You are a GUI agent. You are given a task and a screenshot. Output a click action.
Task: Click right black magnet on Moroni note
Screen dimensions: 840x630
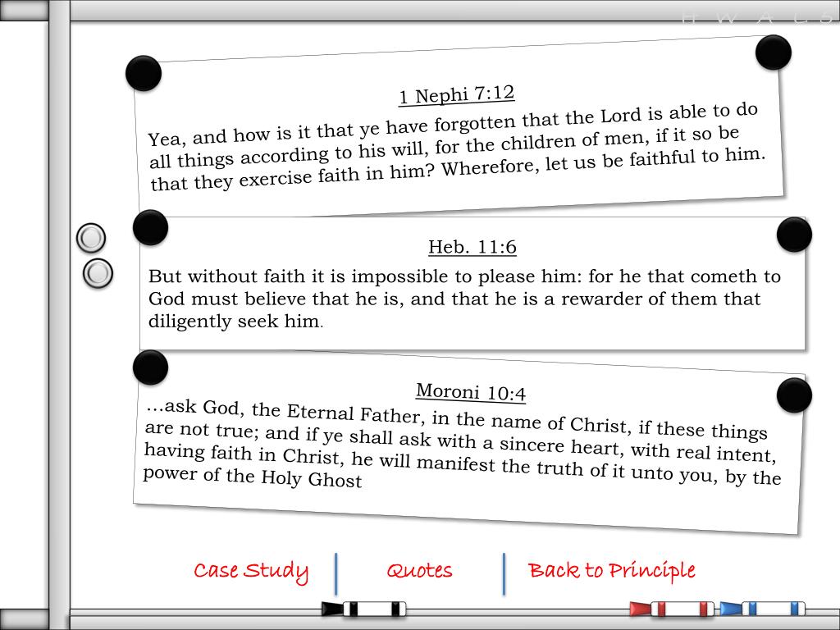pos(794,395)
